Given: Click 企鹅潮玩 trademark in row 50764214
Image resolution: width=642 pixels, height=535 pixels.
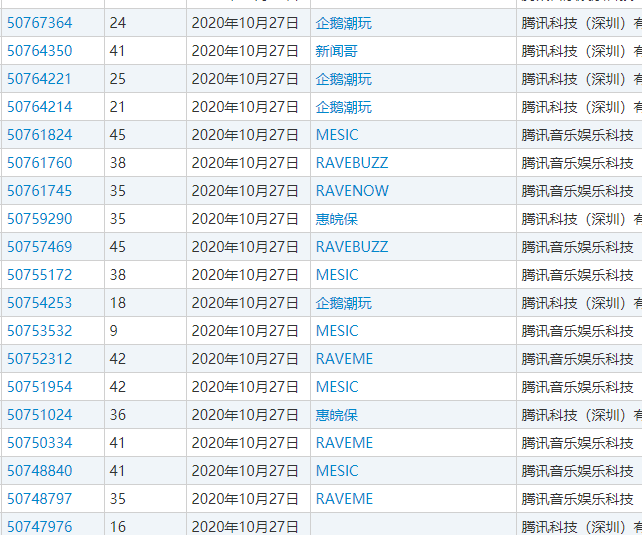Looking at the screenshot, I should pyautogui.click(x=344, y=107).
